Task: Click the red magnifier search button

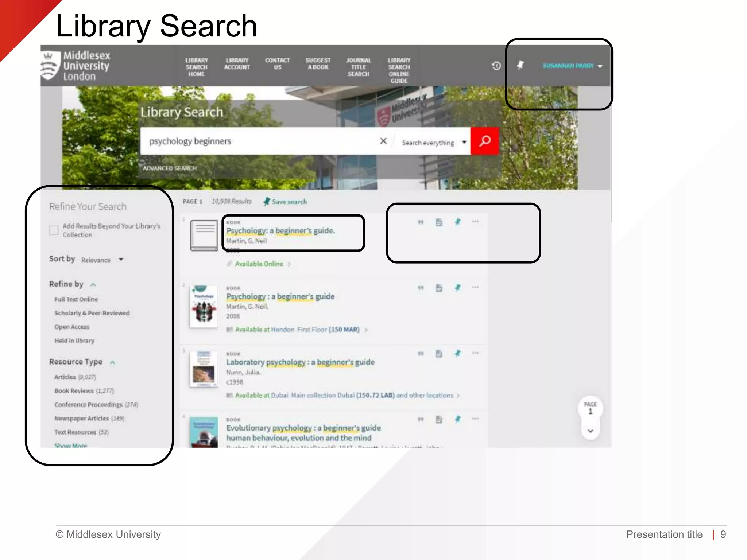Action: 485,141
